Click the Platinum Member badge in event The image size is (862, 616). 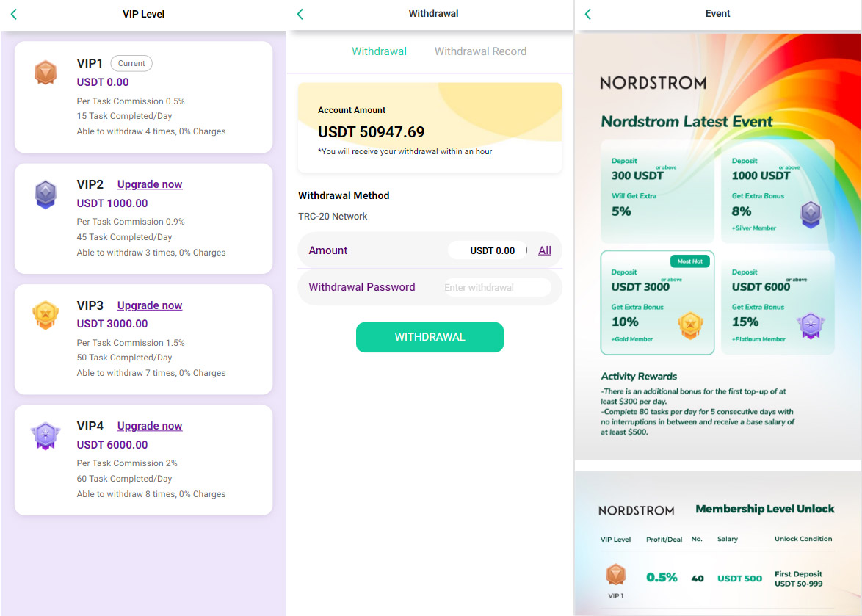[x=811, y=325]
